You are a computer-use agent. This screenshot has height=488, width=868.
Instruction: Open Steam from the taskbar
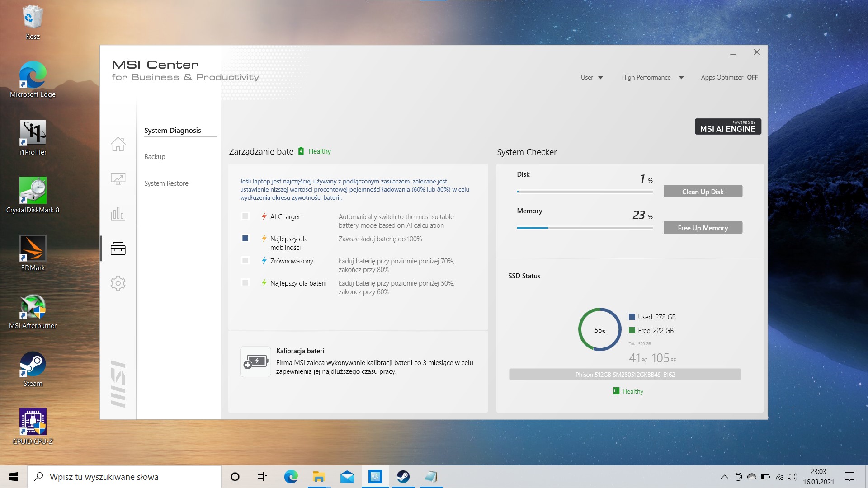[403, 477]
